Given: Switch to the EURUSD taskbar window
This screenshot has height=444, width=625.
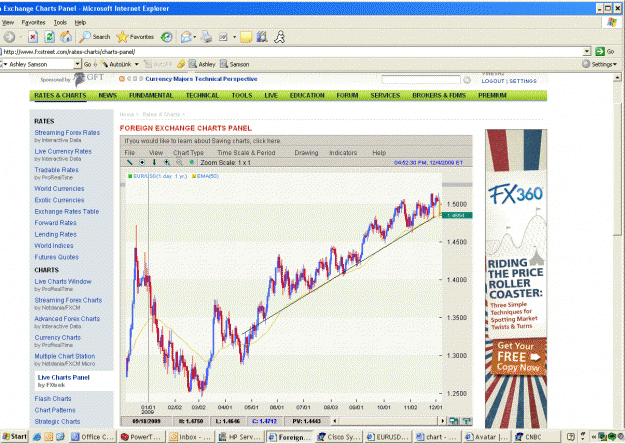Looking at the screenshot, I should coord(388,437).
